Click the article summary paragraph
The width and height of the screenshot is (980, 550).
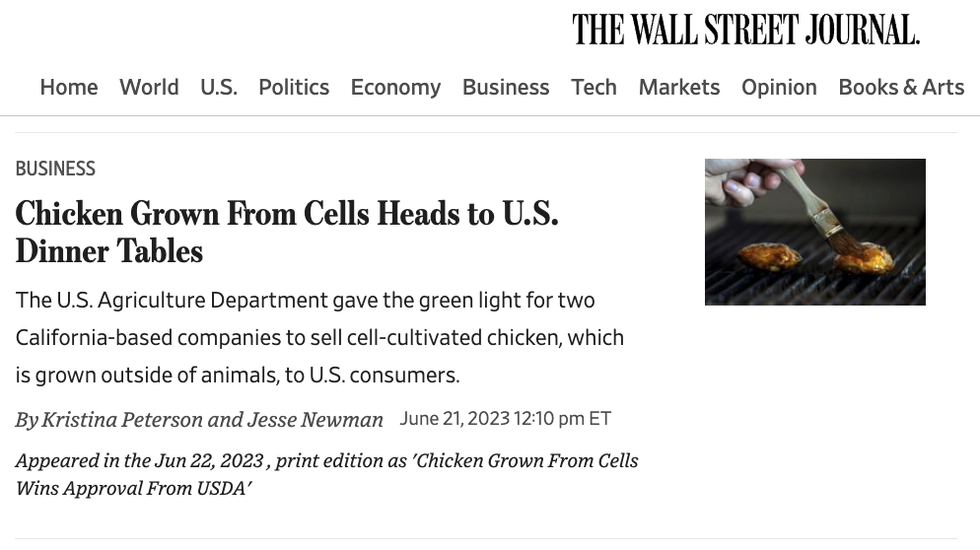click(319, 337)
